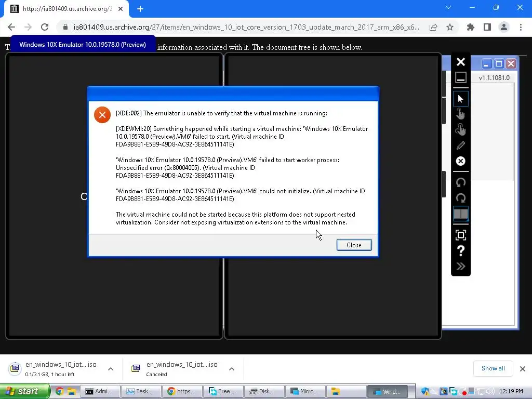532x399 pixels.
Task: Click the volume speaker tray icon
Action: pyautogui.click(x=490, y=391)
